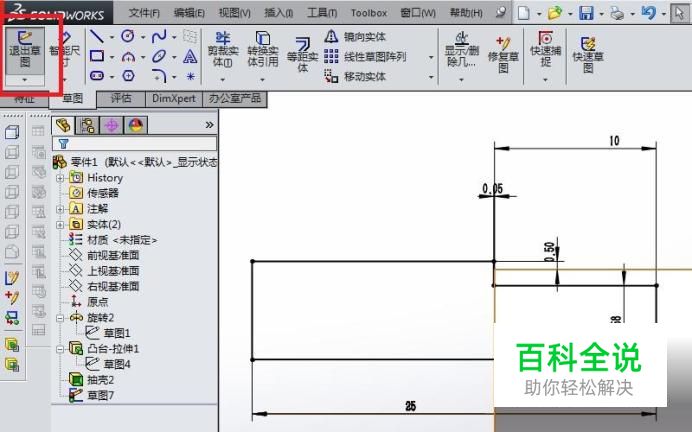Screen dimensions: 692x432
Task: Open the 视图(V) menu
Action: pos(235,13)
